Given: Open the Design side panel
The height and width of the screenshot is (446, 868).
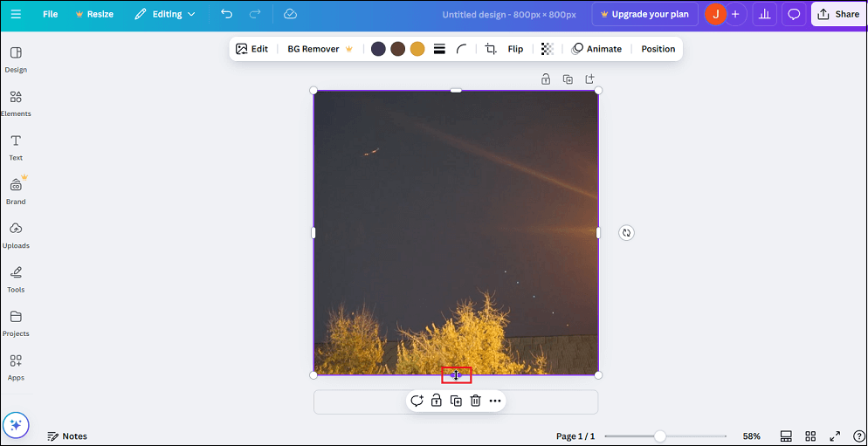Looking at the screenshot, I should [16, 59].
